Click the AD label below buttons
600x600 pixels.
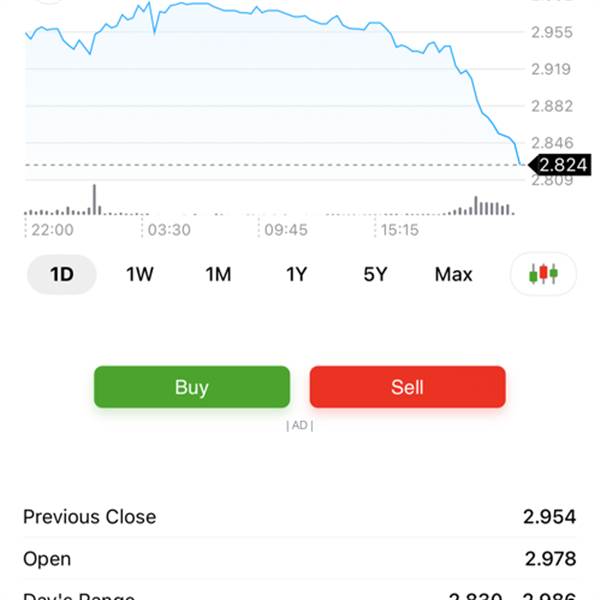click(x=300, y=425)
